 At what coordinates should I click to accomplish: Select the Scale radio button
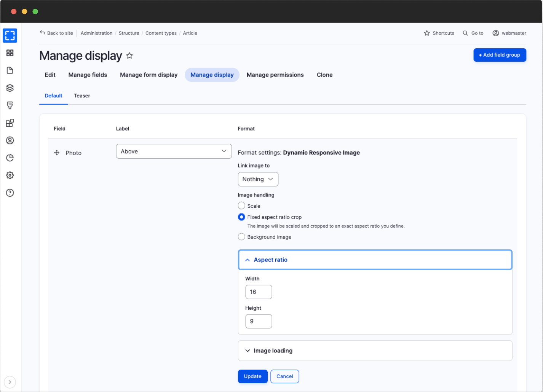(x=241, y=206)
